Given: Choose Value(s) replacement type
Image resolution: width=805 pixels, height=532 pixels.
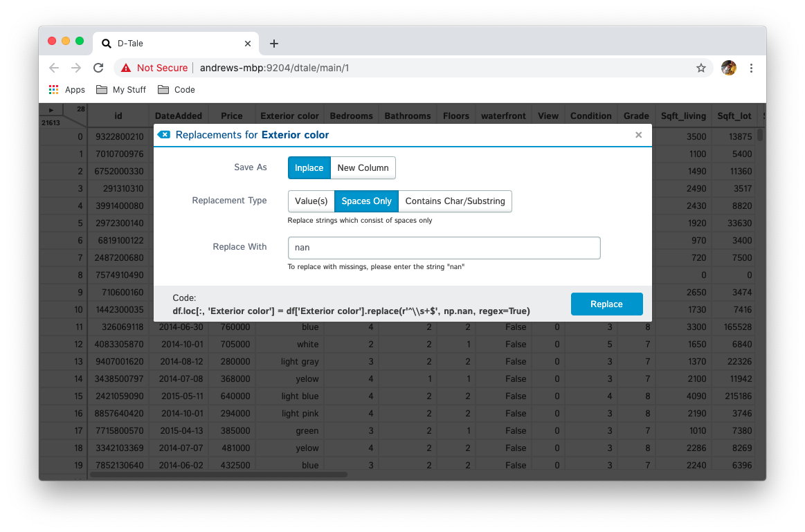Looking at the screenshot, I should (311, 201).
